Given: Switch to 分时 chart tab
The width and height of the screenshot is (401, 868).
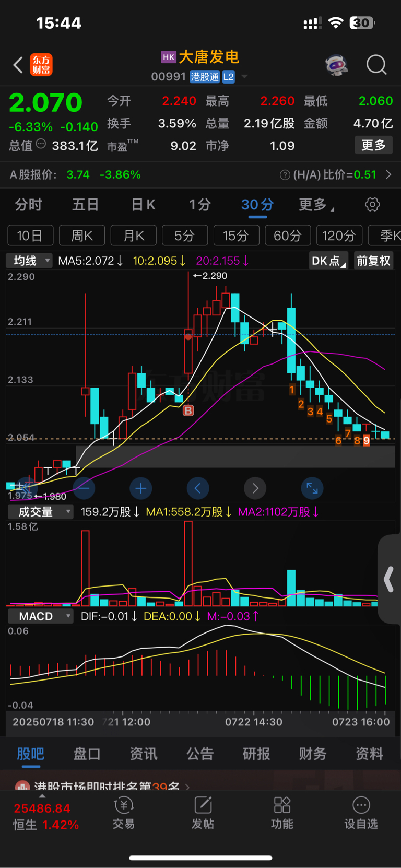Looking at the screenshot, I should [x=28, y=205].
